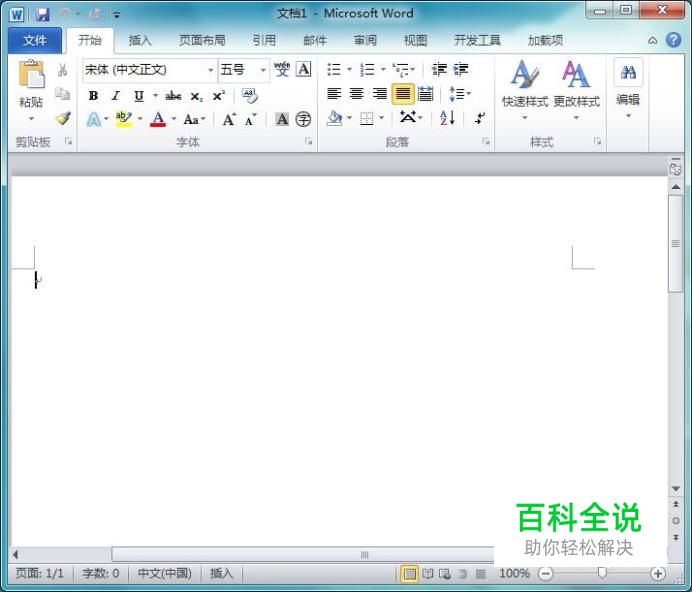The width and height of the screenshot is (692, 592).
Task: Apply Text Effects glowing A
Action: (94, 119)
